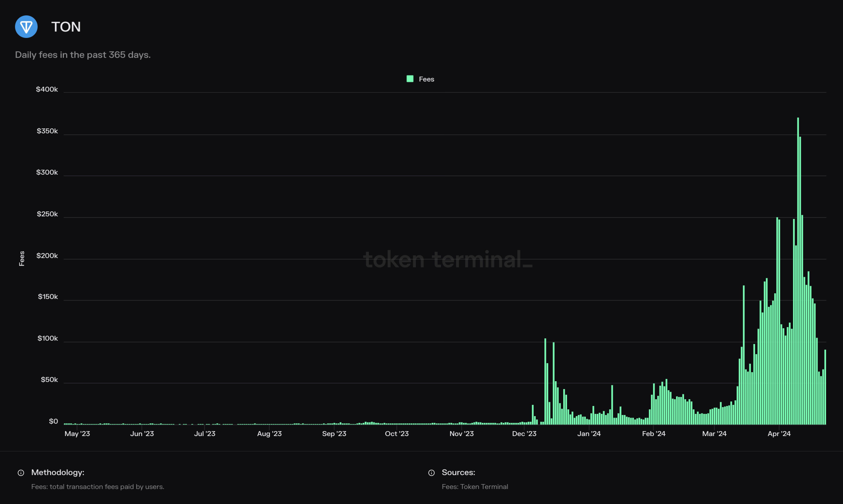Click the $200k y-axis label
843x504 pixels.
point(47,256)
